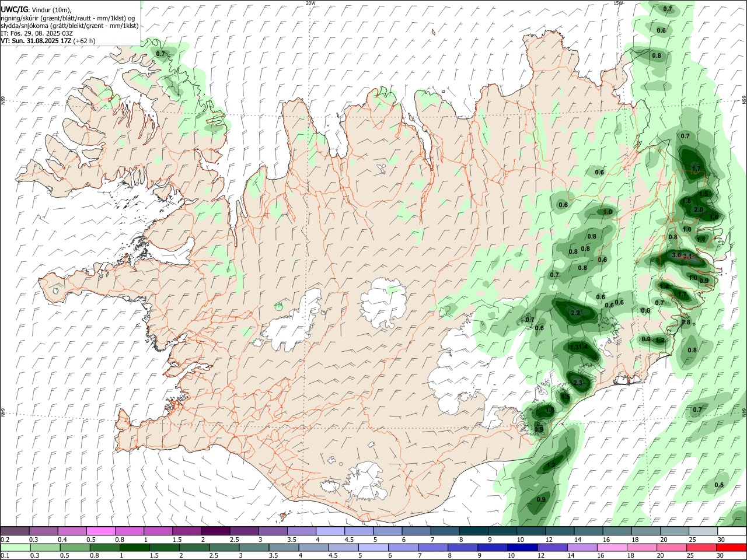Click the 15W longitude label
Image resolution: width=747 pixels, height=560 pixels.
click(618, 3)
